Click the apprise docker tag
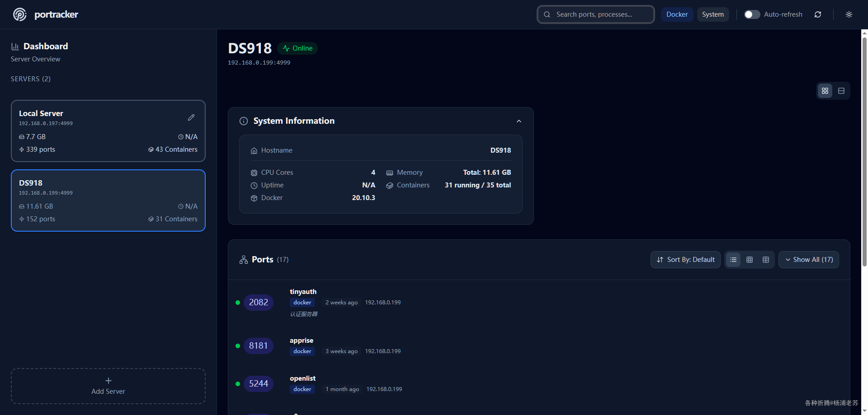 pos(302,351)
